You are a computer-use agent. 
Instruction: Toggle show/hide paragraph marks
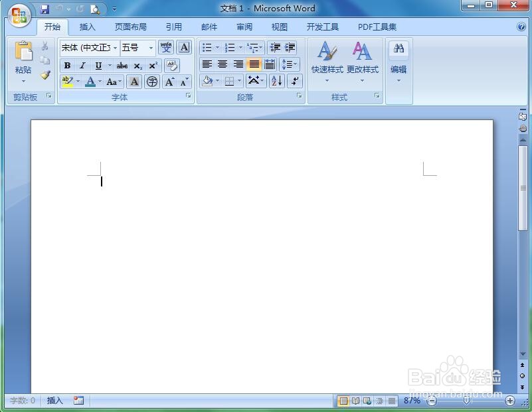coord(294,81)
